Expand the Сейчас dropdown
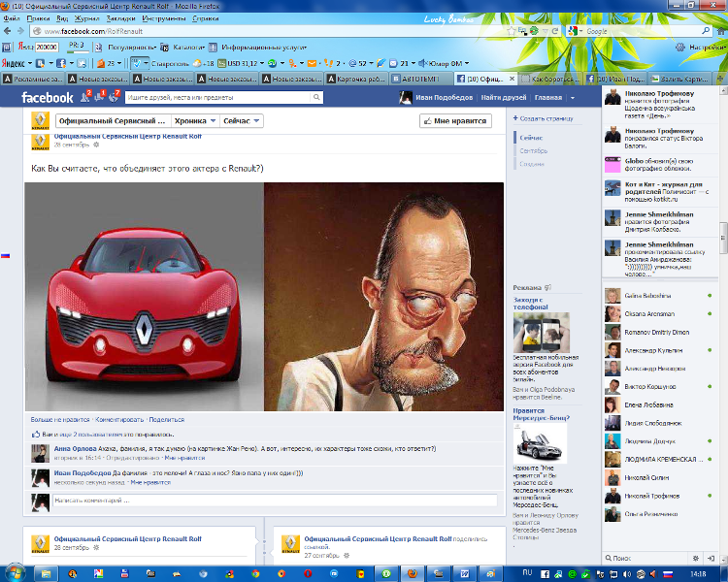 coord(242,120)
